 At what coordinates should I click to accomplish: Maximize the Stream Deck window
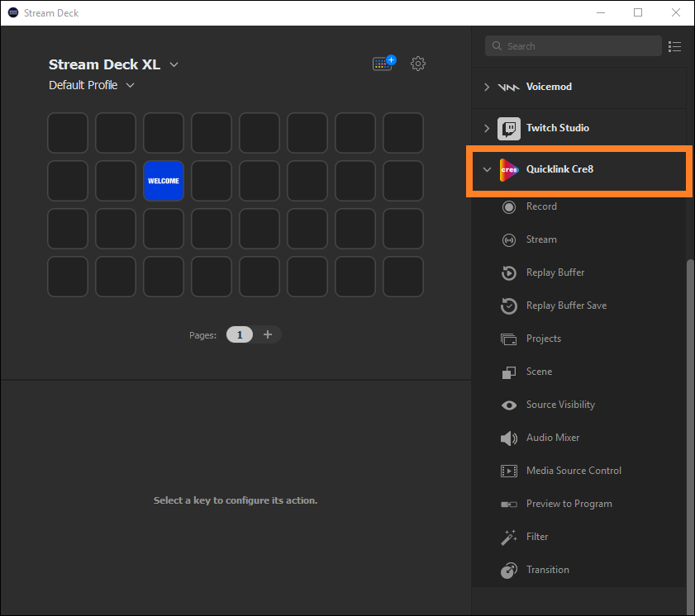(638, 12)
